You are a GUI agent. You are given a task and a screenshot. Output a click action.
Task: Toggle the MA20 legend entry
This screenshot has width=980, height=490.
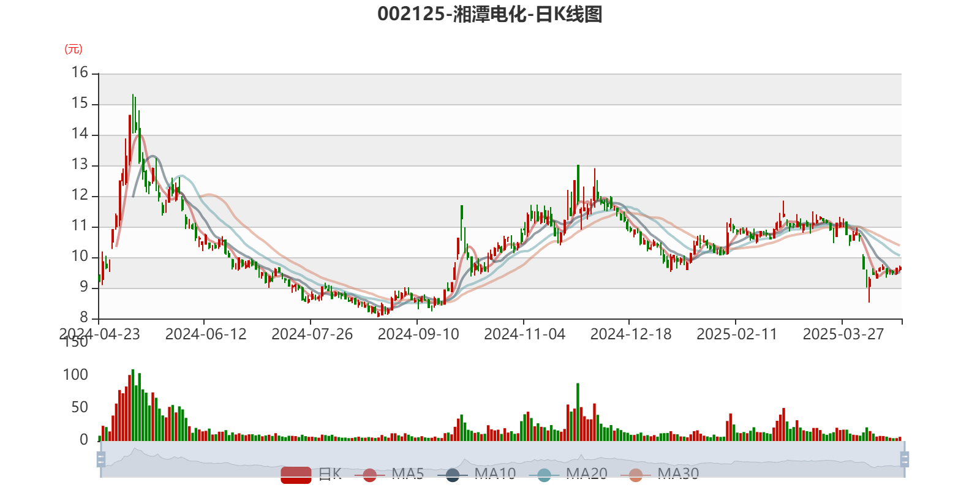[x=568, y=474]
